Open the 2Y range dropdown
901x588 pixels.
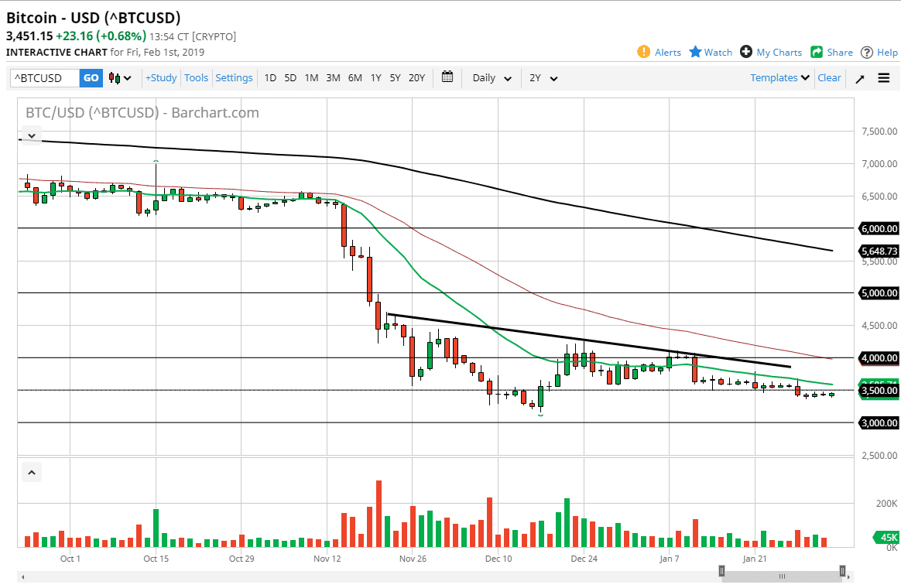[x=543, y=78]
